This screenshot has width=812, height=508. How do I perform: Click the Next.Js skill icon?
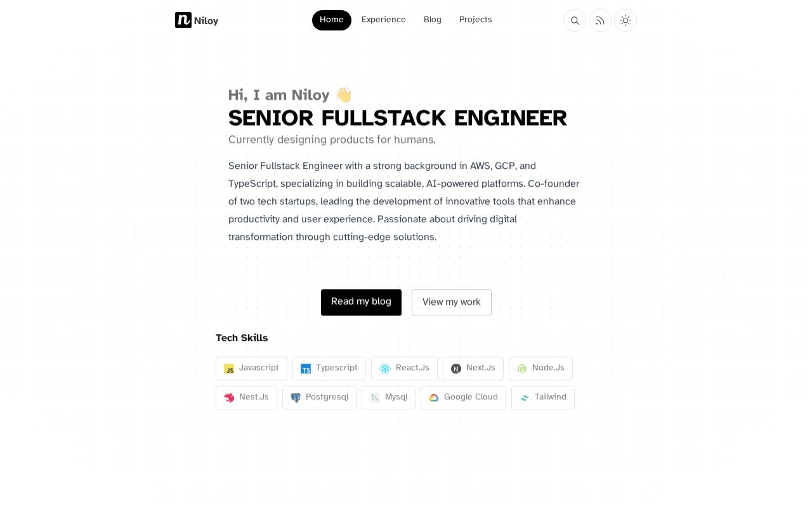pyautogui.click(x=456, y=369)
